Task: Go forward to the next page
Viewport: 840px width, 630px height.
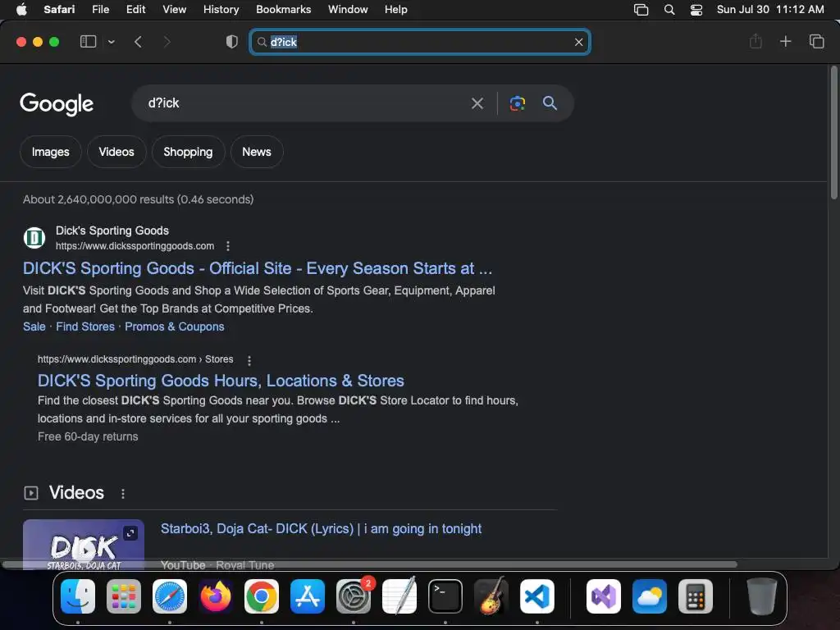Action: point(167,42)
